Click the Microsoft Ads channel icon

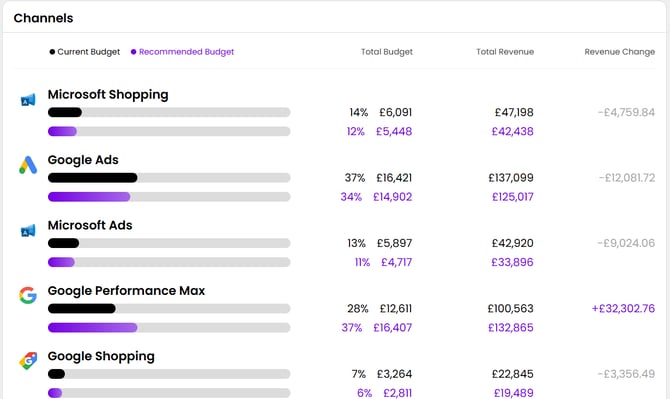(28, 231)
